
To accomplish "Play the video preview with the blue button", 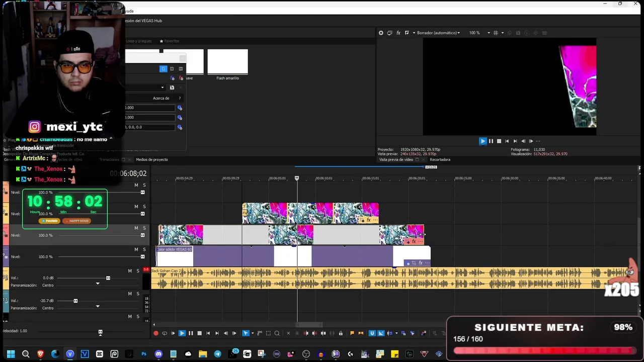I will (x=482, y=141).
